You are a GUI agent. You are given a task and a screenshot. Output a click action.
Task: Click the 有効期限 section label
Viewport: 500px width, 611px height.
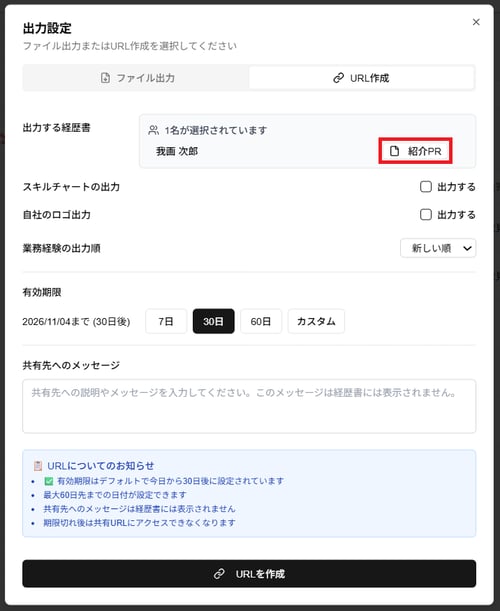(42, 292)
